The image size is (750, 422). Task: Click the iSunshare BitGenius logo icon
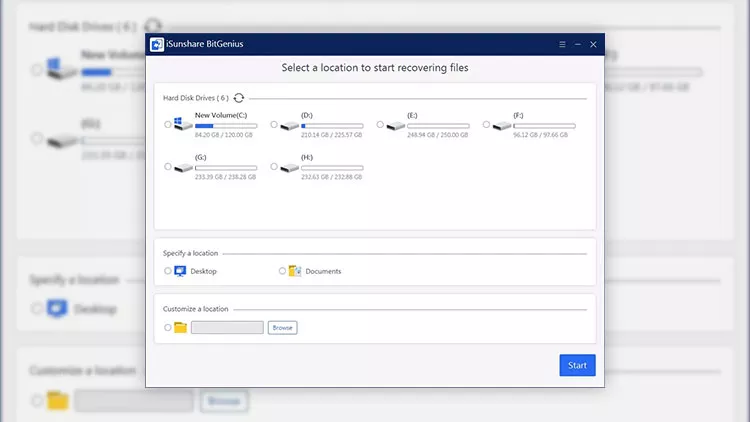(x=156, y=44)
